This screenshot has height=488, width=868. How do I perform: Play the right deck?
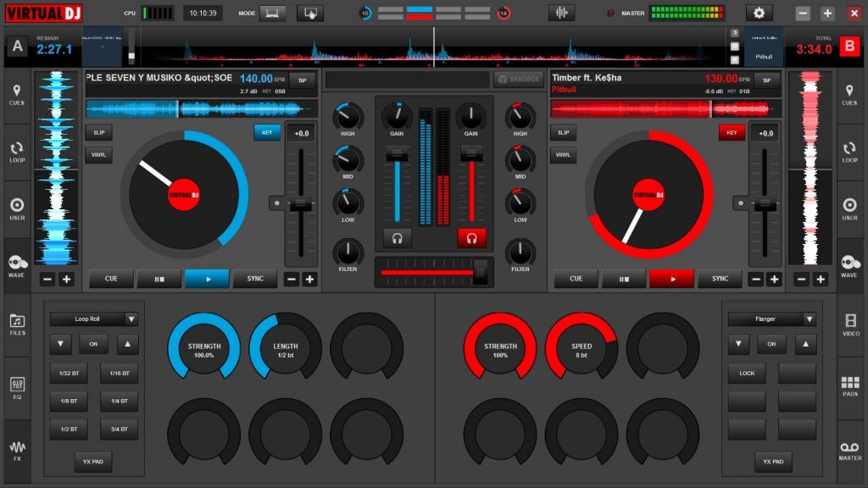[x=672, y=279]
